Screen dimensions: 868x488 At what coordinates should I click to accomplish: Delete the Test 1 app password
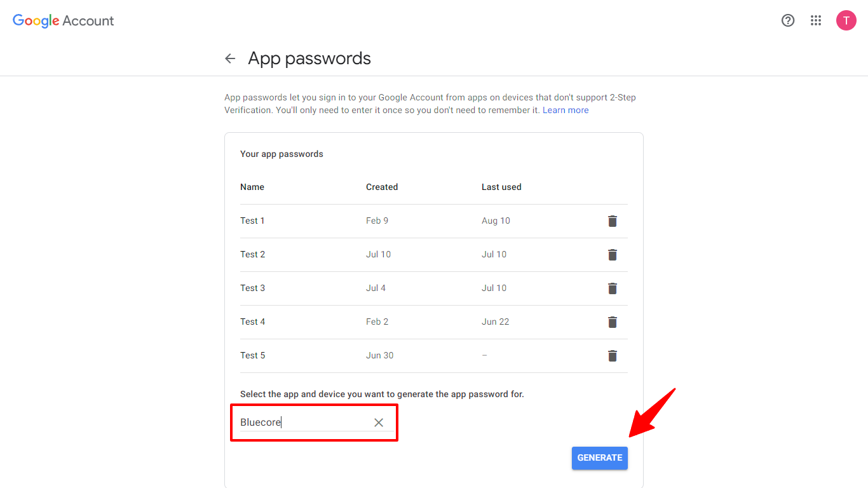point(613,221)
